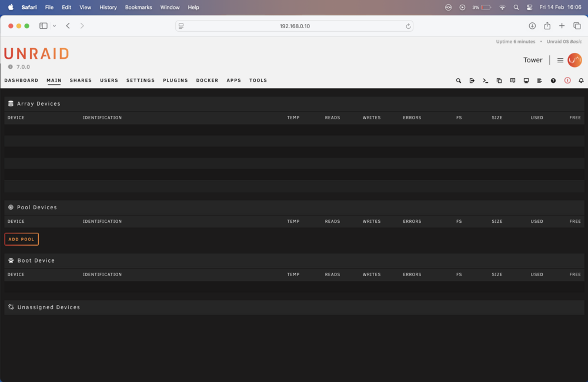Open macOS Control Center
This screenshot has width=588, height=382.
click(530, 7)
